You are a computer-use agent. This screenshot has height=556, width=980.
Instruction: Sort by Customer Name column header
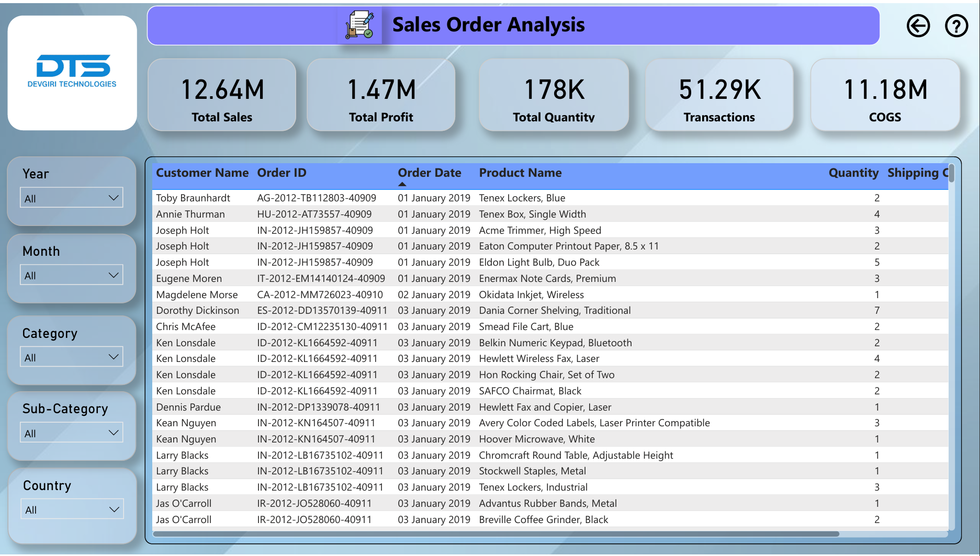click(x=202, y=173)
